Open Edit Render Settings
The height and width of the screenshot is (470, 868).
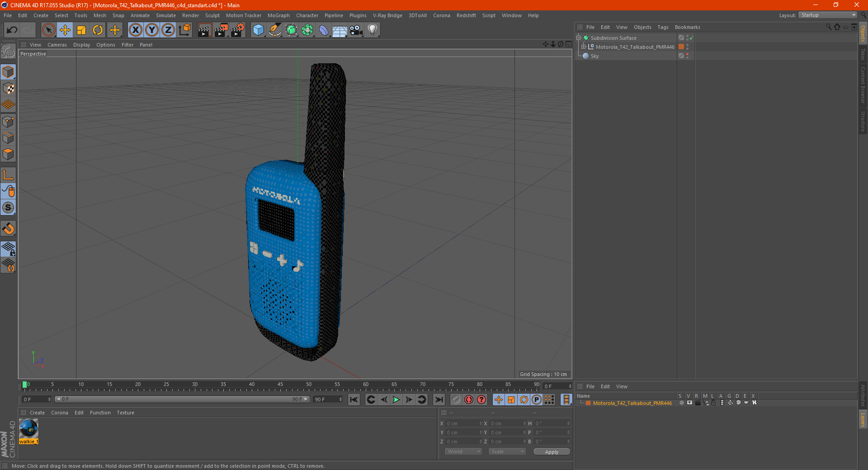tap(238, 30)
